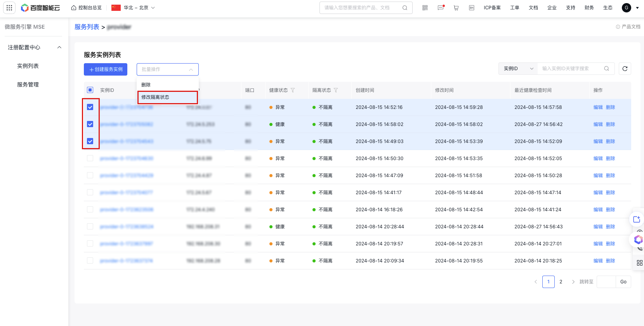Go to next page arrow in pagination
The image size is (644, 326).
click(x=573, y=282)
